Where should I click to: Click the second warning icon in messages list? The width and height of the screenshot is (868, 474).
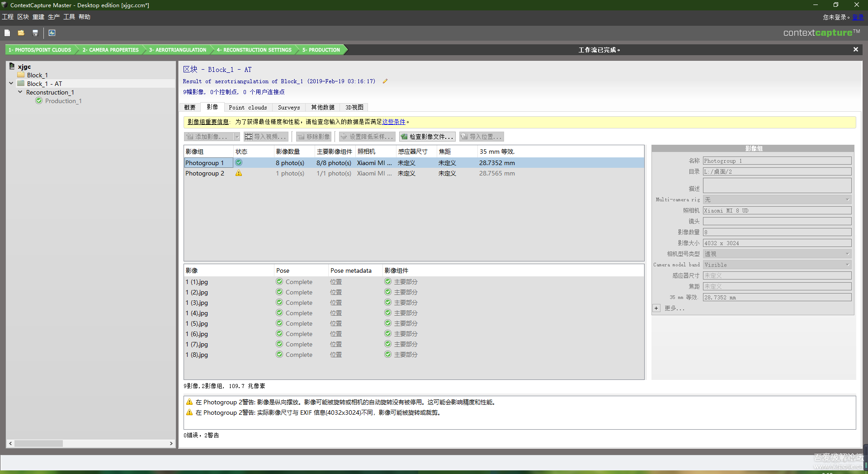[189, 412]
